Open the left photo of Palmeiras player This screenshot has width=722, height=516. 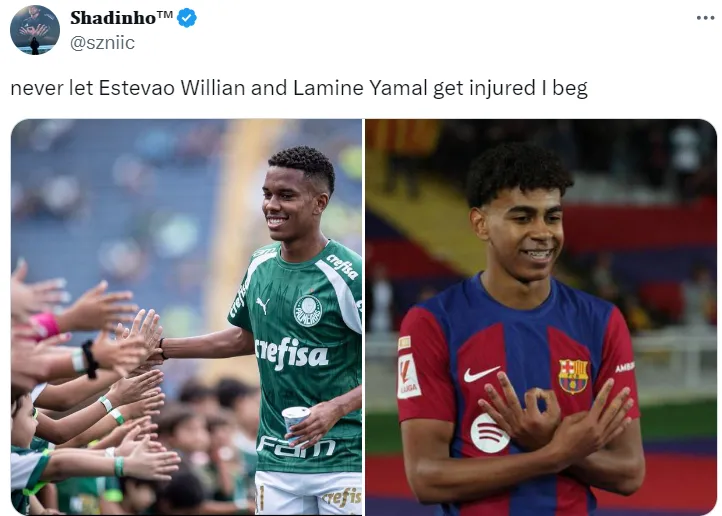(x=186, y=317)
